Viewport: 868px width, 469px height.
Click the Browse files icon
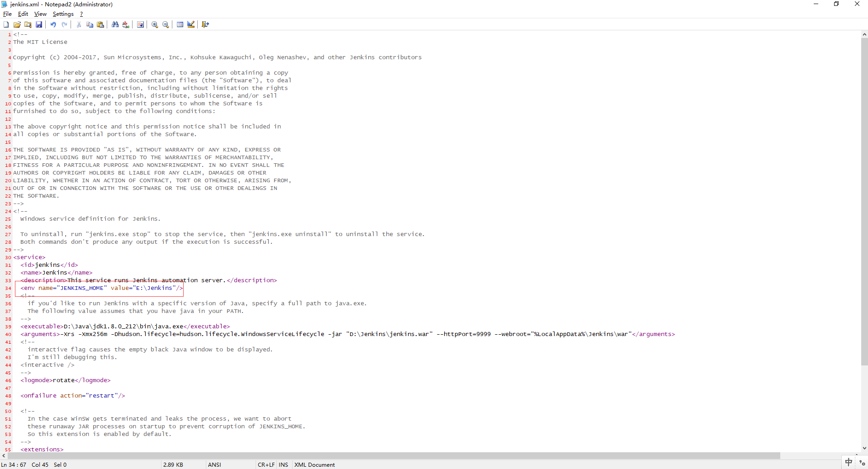(28, 24)
